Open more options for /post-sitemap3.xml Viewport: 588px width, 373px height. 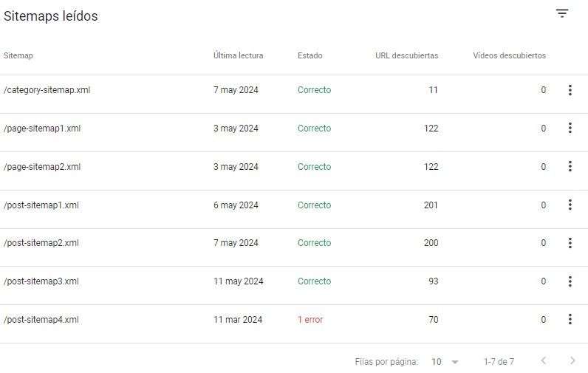570,281
